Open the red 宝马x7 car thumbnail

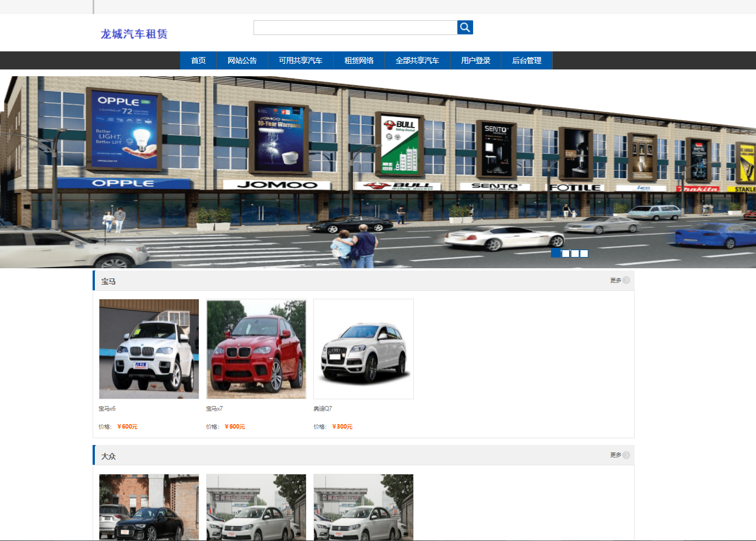coord(256,349)
